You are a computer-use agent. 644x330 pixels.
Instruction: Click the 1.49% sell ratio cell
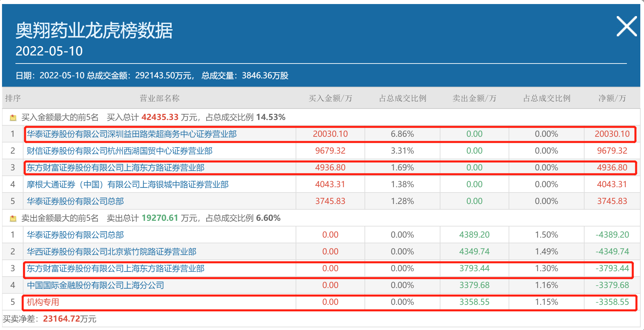click(547, 252)
